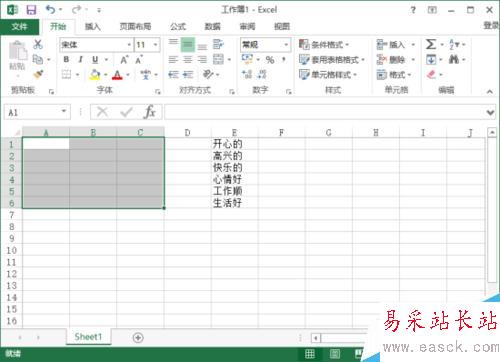The height and width of the screenshot is (362, 500).
Task: Add a new sheet with plus button
Action: click(138, 338)
